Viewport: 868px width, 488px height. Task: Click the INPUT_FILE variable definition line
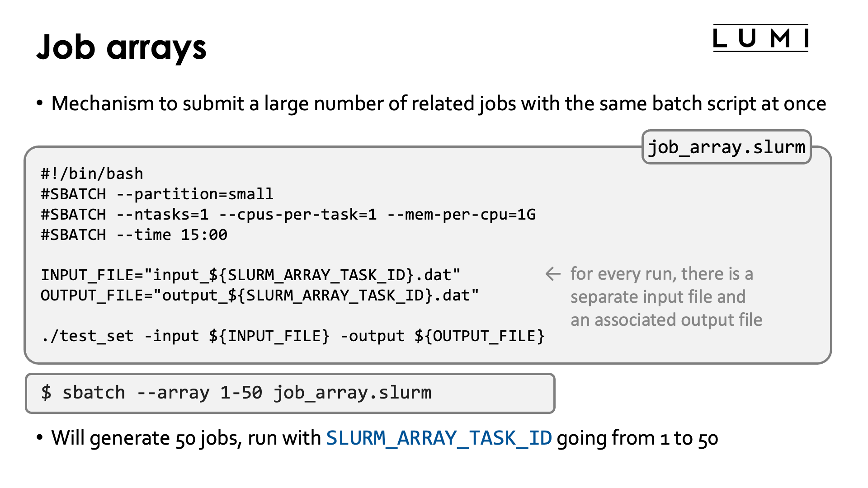pyautogui.click(x=250, y=275)
